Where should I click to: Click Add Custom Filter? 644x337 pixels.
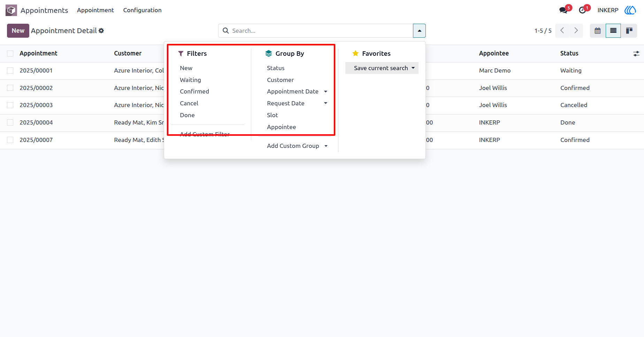(x=205, y=134)
